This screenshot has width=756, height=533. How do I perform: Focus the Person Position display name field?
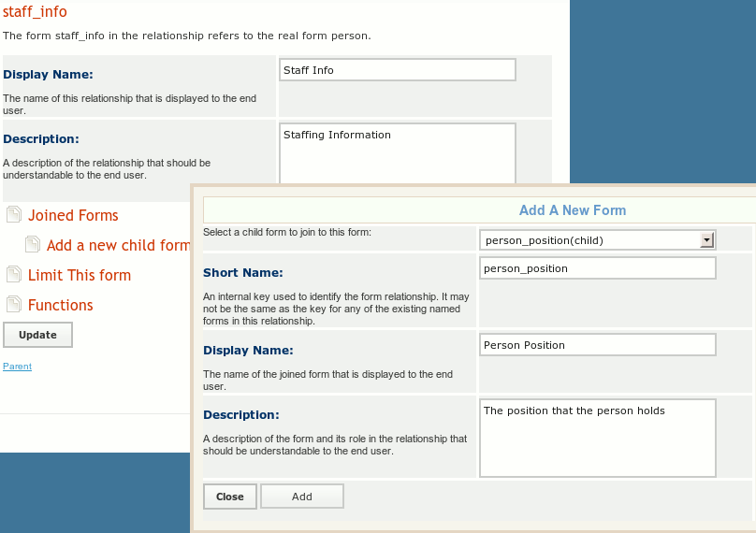pos(597,345)
